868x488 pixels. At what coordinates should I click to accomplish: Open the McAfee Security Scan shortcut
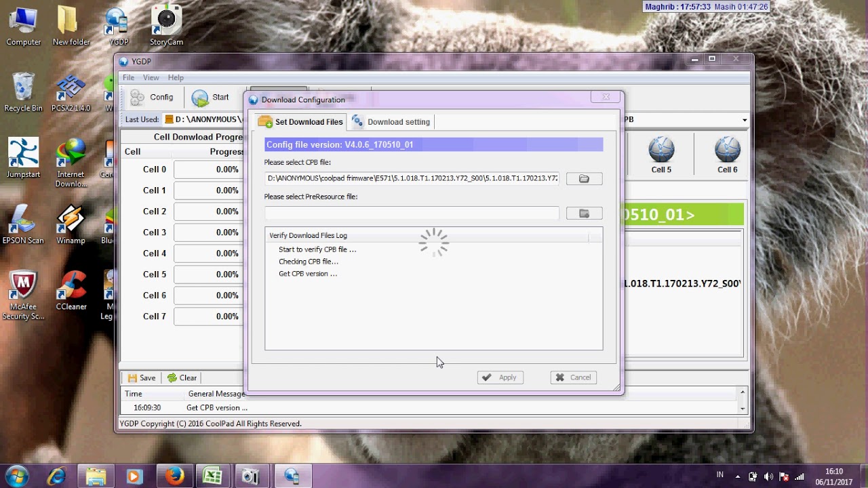tap(24, 296)
